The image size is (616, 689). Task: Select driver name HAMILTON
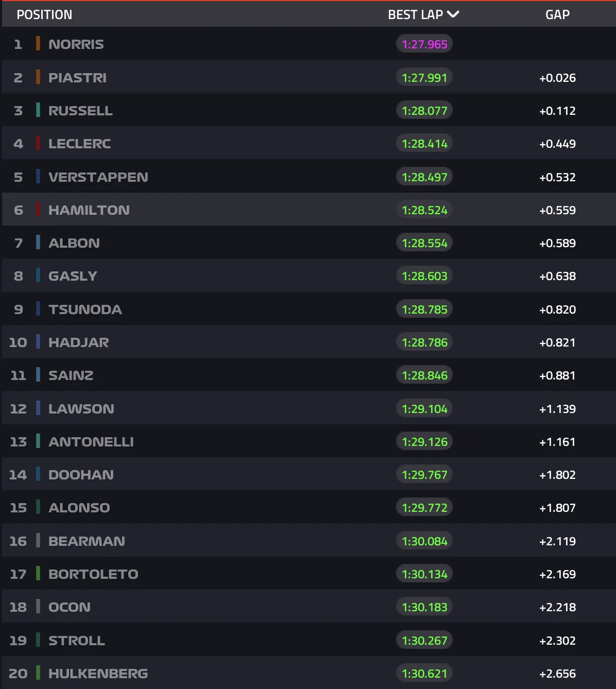89,210
